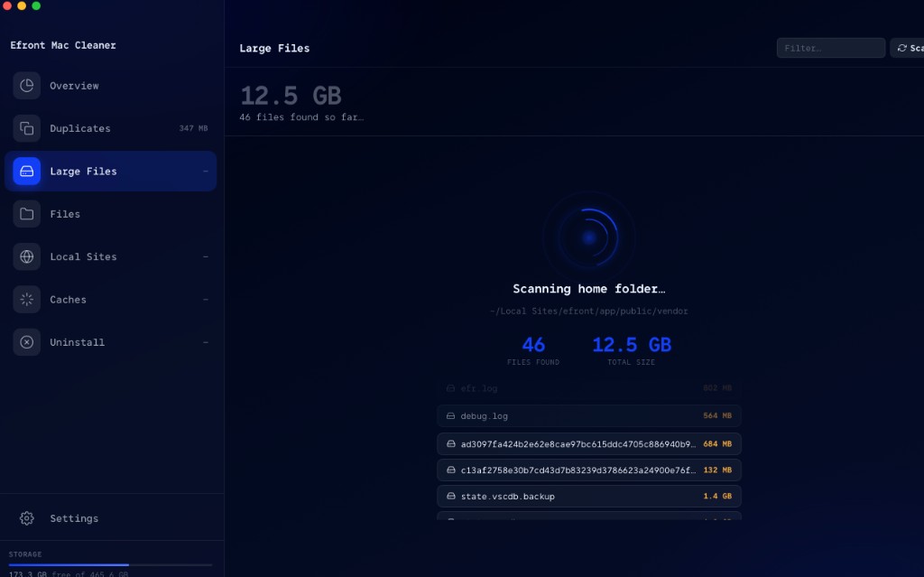Screen dimensions: 924x577
Task: Click the STORAGE label in the sidebar
Action: [25, 554]
